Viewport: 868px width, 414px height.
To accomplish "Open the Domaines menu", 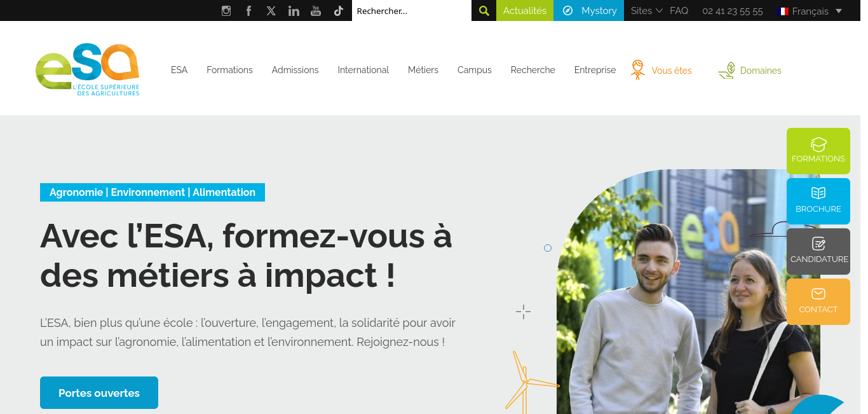I will (x=750, y=70).
